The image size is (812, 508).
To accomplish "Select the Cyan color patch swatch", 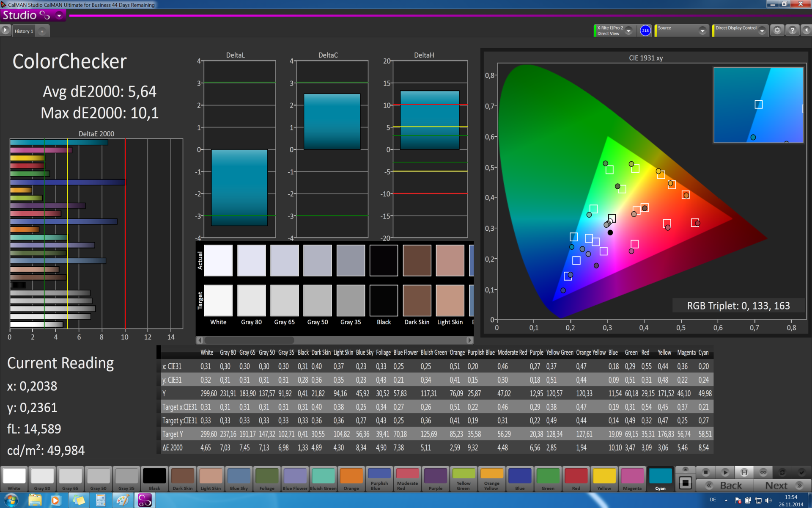I will point(660,477).
